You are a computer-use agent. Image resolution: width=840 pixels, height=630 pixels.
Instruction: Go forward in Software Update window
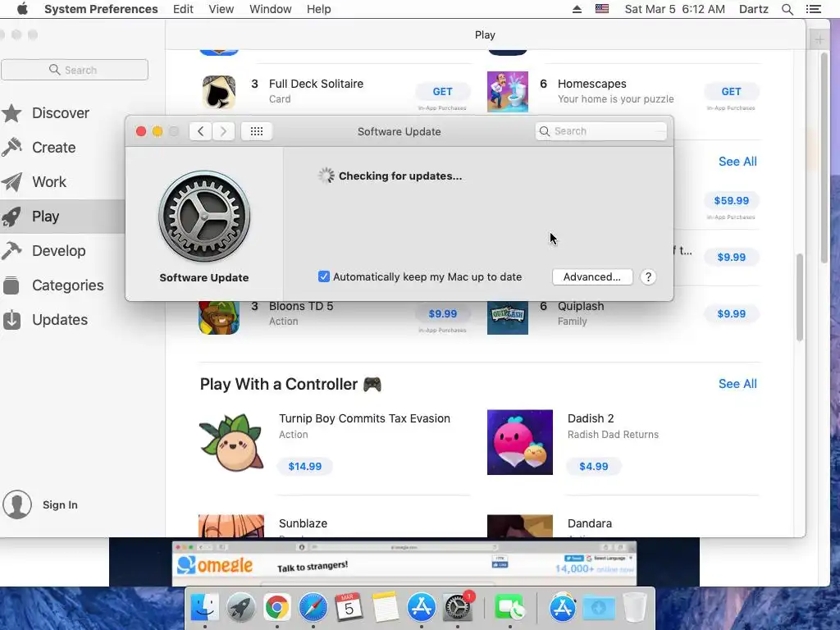click(223, 131)
